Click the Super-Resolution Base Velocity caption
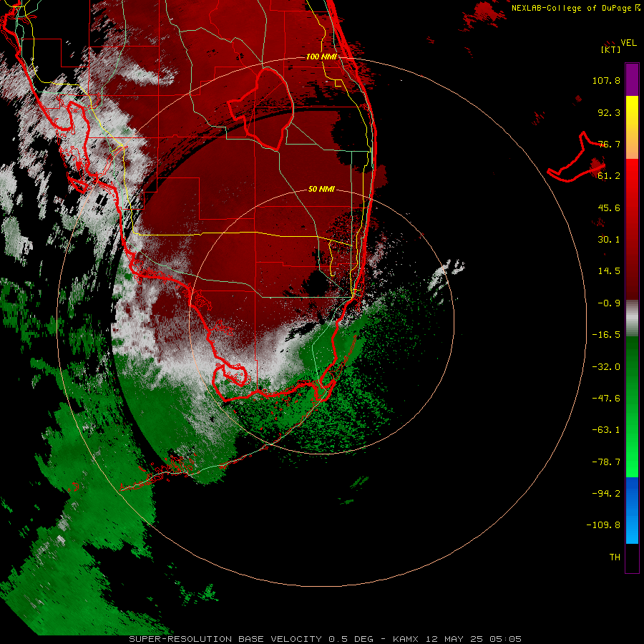644x644 pixels. (326, 639)
